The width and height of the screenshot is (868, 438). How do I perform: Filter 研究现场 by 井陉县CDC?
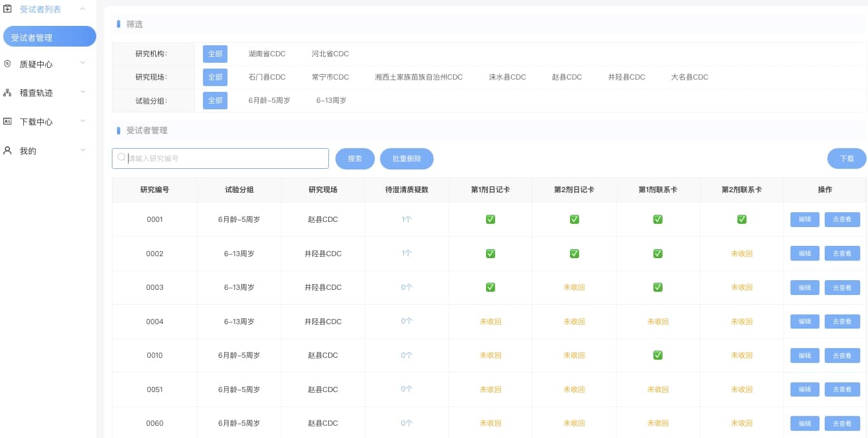tap(626, 77)
